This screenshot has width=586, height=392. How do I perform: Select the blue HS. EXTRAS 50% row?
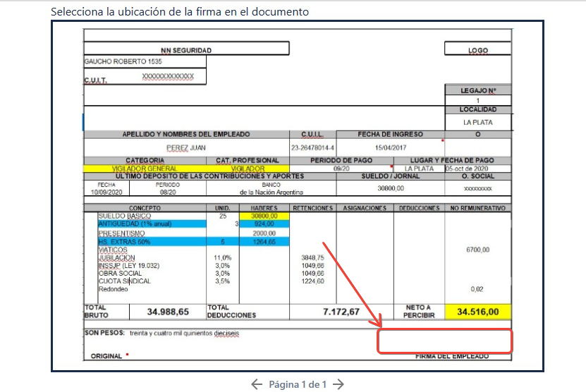click(152, 242)
